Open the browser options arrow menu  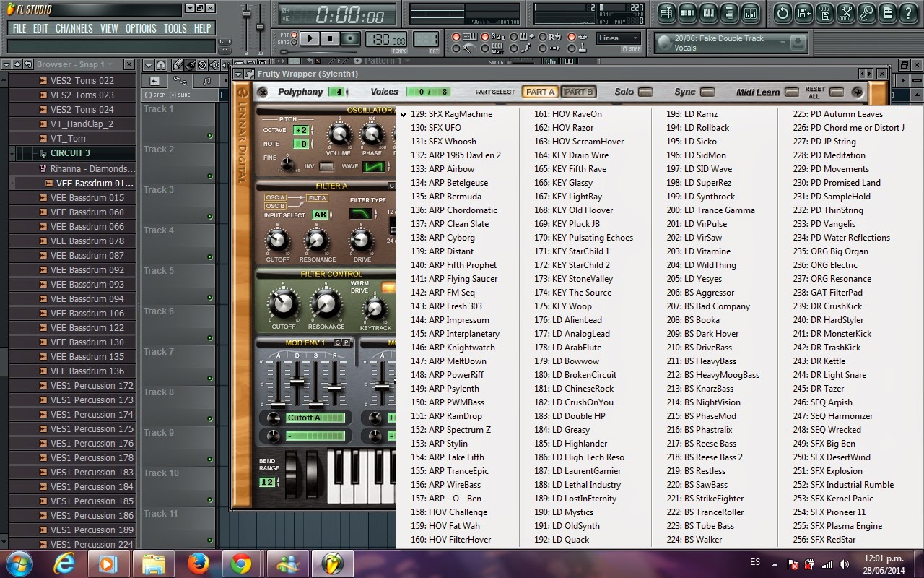(6, 64)
